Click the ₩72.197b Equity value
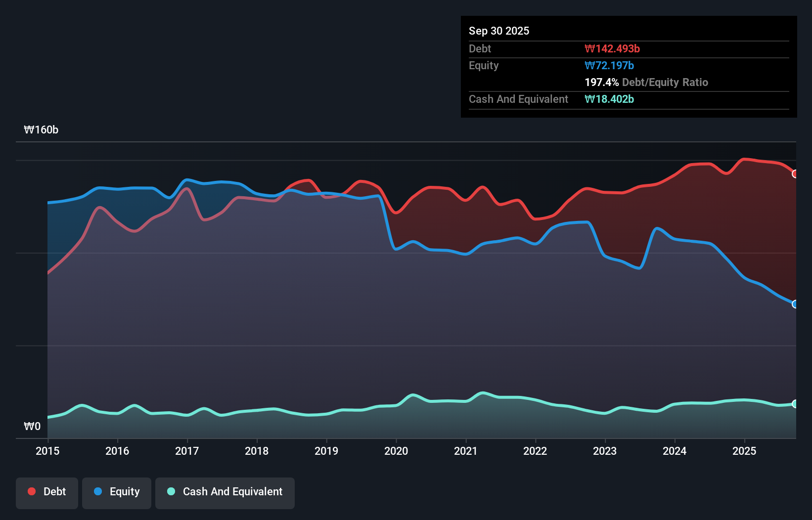This screenshot has height=520, width=812. tap(609, 65)
